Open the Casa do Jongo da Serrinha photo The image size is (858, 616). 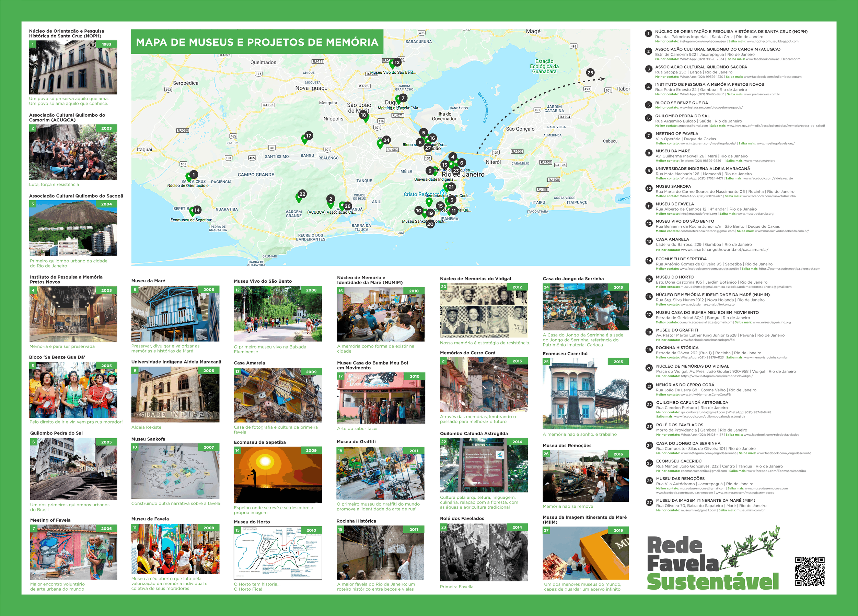(x=585, y=307)
